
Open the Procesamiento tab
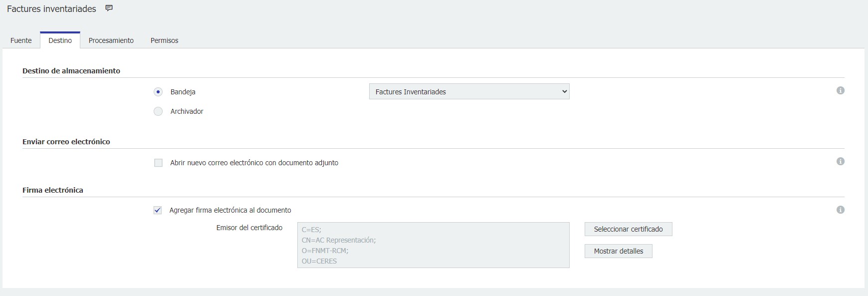(111, 40)
